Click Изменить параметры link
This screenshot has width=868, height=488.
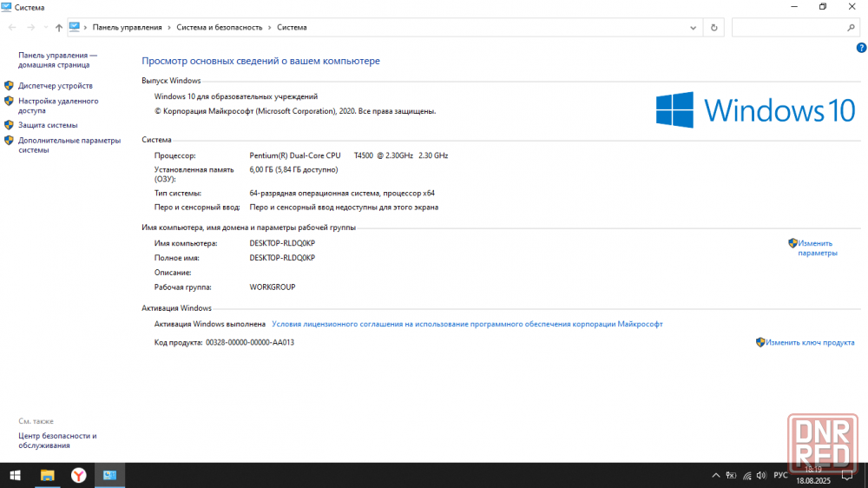[x=817, y=248]
